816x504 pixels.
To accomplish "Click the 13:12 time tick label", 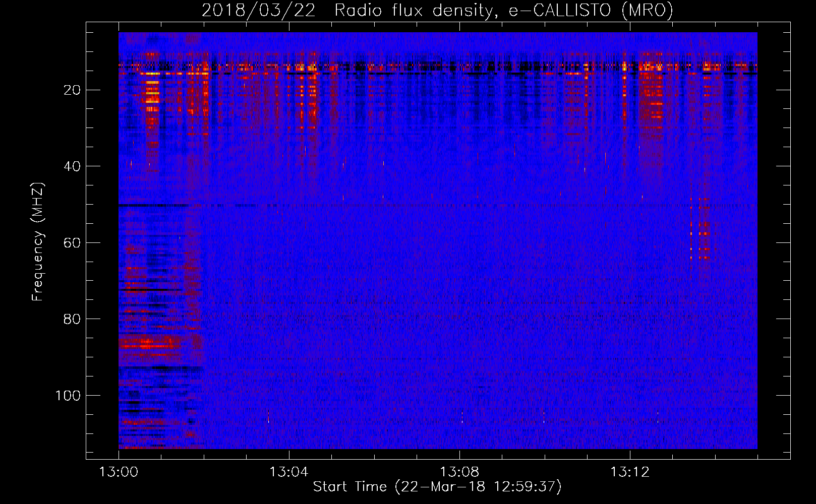I will (630, 472).
